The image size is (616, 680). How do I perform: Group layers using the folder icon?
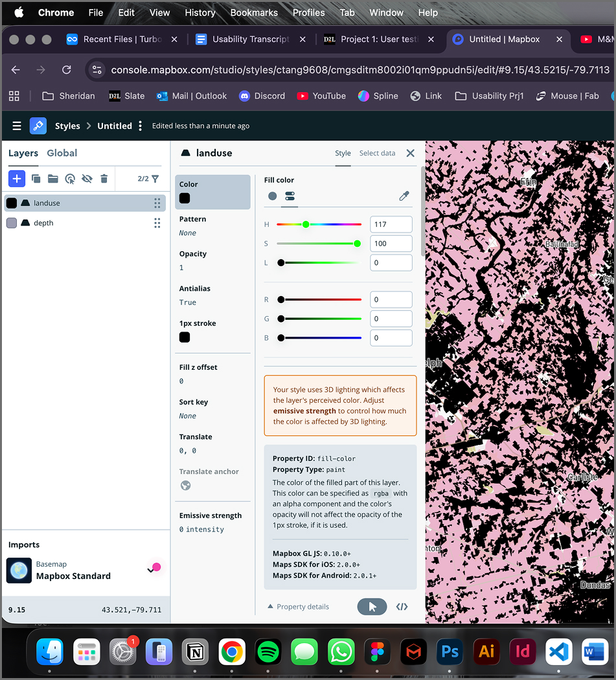coord(52,178)
